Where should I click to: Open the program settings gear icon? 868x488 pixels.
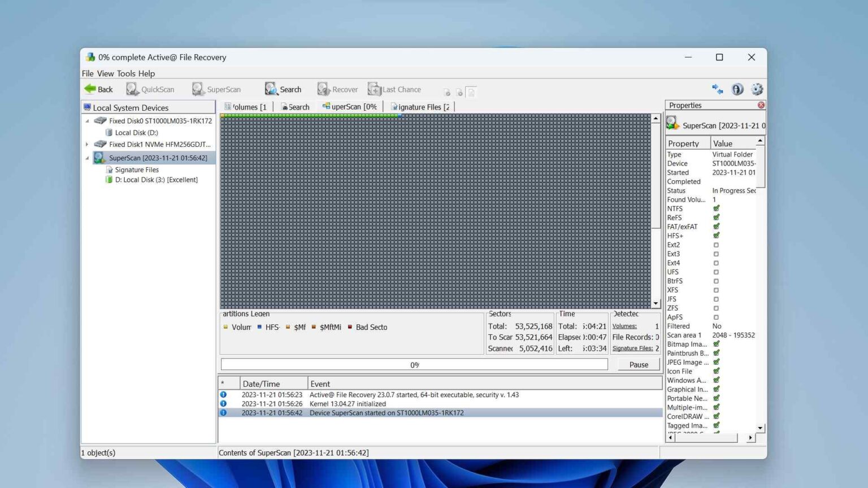point(757,89)
